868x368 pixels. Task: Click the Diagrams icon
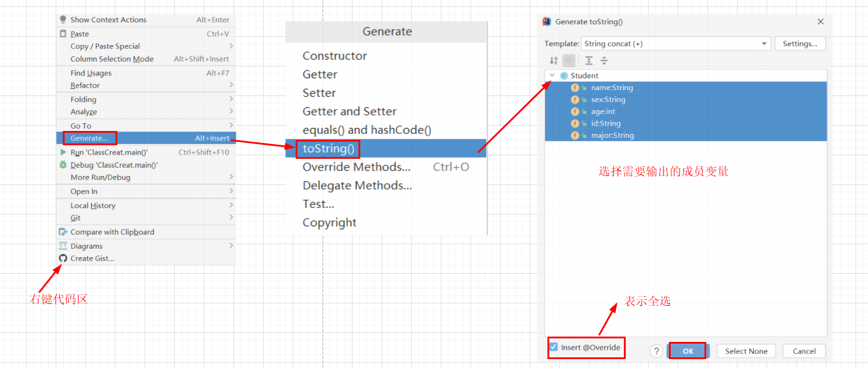click(x=63, y=246)
